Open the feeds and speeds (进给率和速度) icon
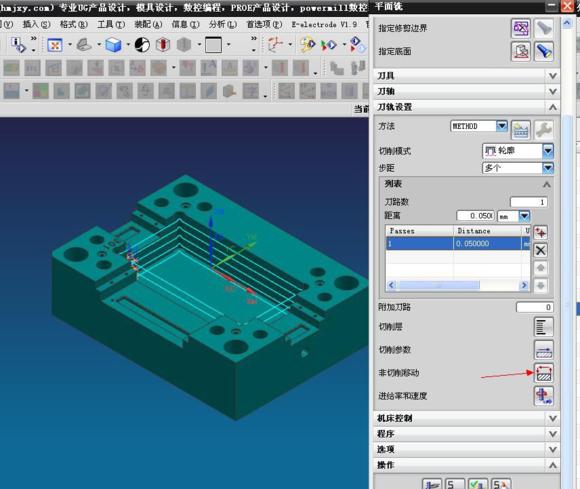 coord(544,395)
